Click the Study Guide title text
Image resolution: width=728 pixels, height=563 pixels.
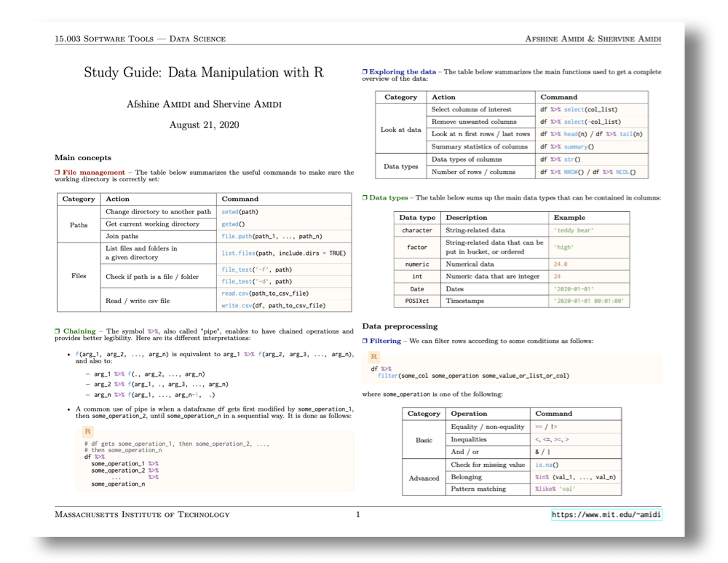click(204, 72)
